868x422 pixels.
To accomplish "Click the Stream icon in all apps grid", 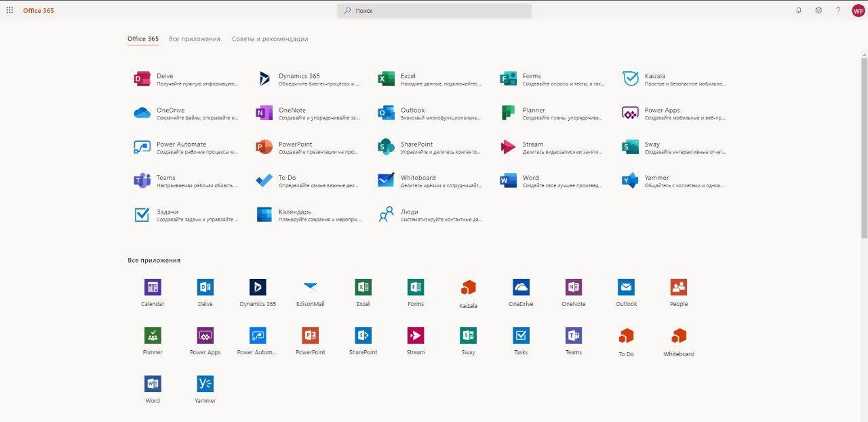I will tap(416, 335).
